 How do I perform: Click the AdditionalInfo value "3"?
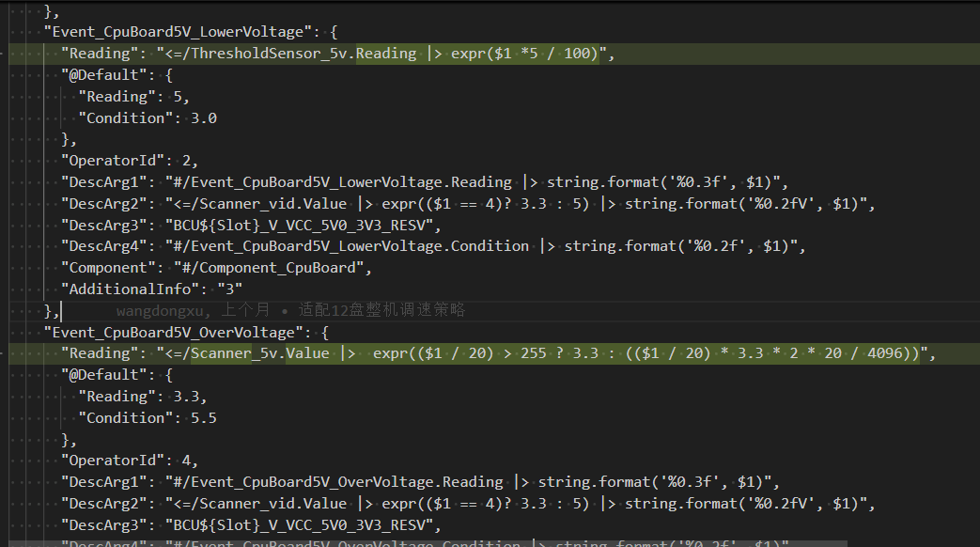pyautogui.click(x=229, y=289)
